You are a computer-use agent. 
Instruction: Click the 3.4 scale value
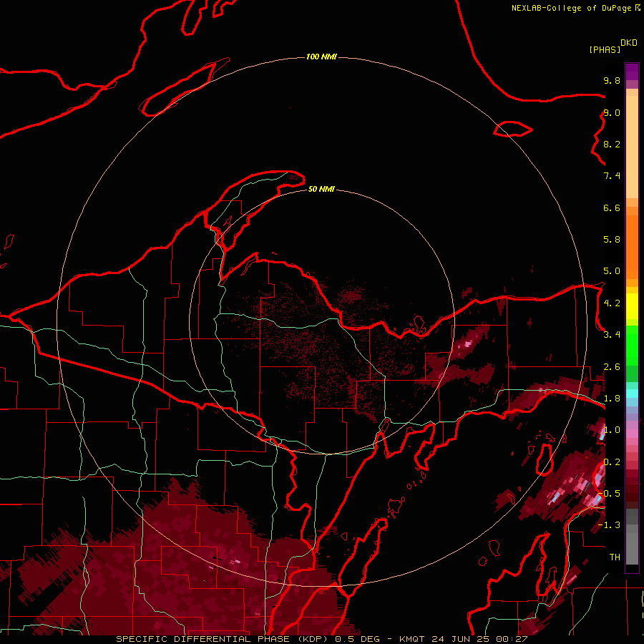coord(612,335)
